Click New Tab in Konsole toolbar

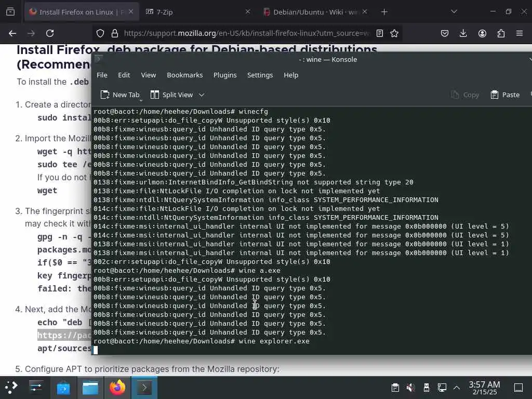(x=120, y=95)
